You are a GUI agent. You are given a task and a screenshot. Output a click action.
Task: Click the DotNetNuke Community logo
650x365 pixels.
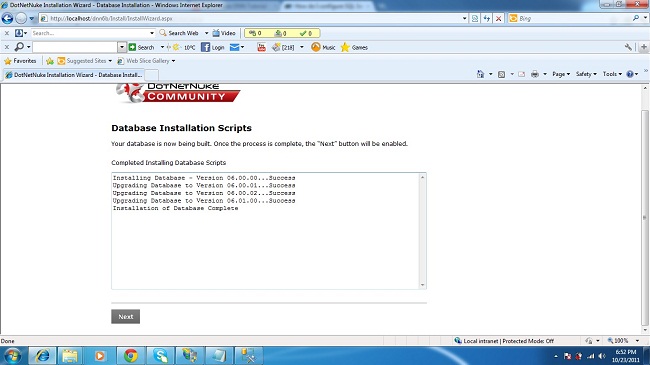tap(177, 93)
